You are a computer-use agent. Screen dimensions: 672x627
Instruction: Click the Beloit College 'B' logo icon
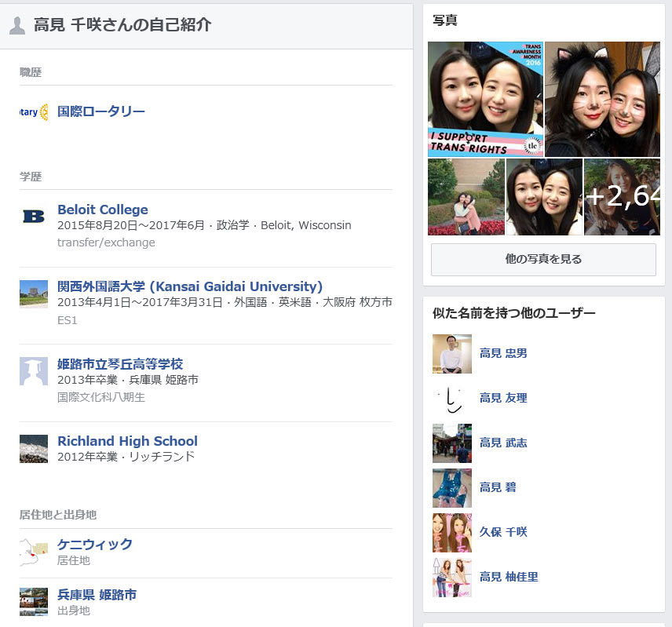tap(34, 217)
